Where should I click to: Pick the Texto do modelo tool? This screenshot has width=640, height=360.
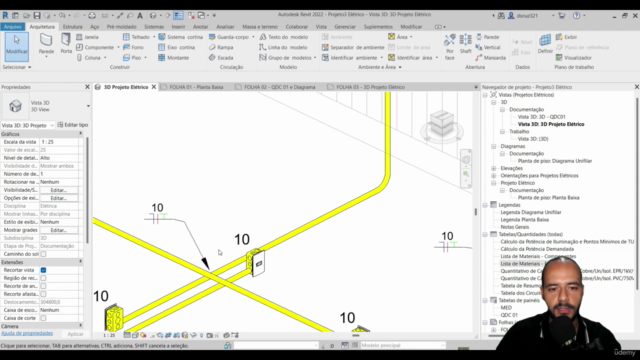click(284, 37)
